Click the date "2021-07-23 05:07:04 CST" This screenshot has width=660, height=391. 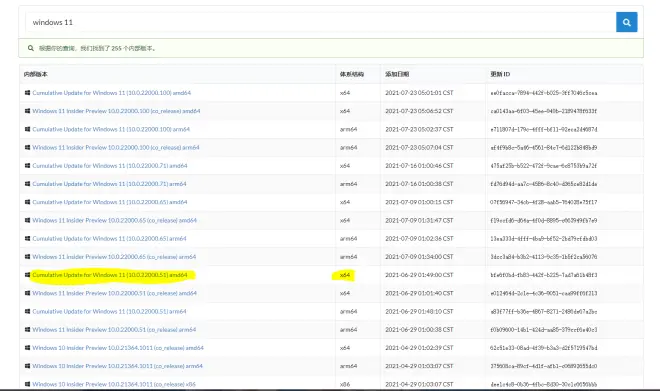pyautogui.click(x=419, y=147)
